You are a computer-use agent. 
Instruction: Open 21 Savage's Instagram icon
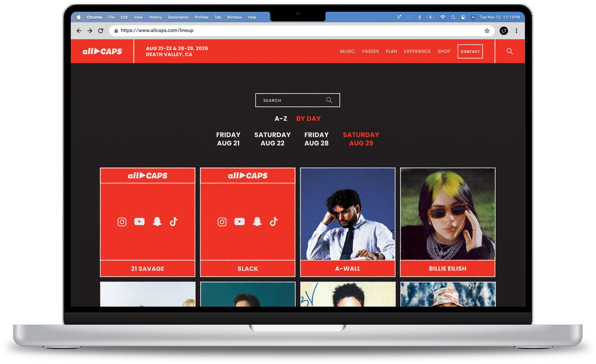pos(122,222)
